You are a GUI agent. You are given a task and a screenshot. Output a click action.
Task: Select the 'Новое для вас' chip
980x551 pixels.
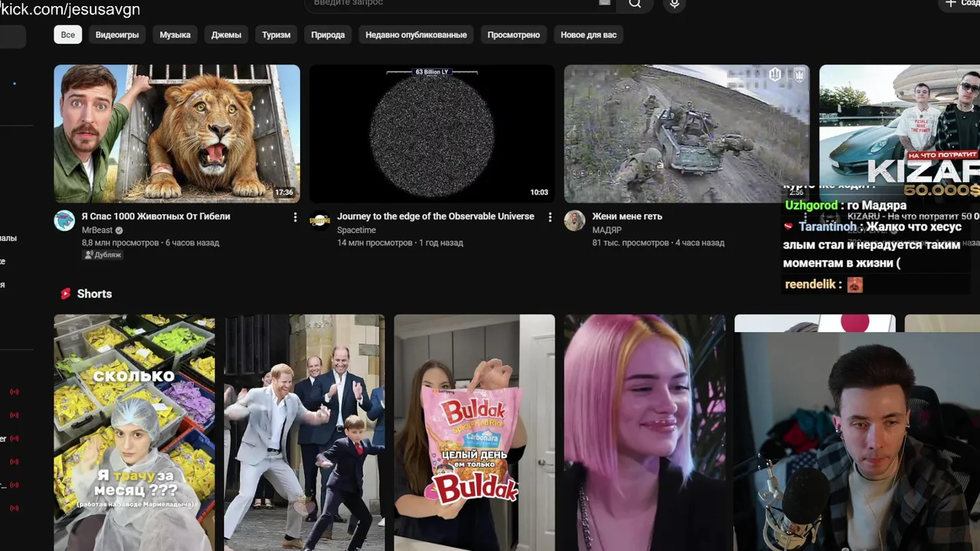588,34
